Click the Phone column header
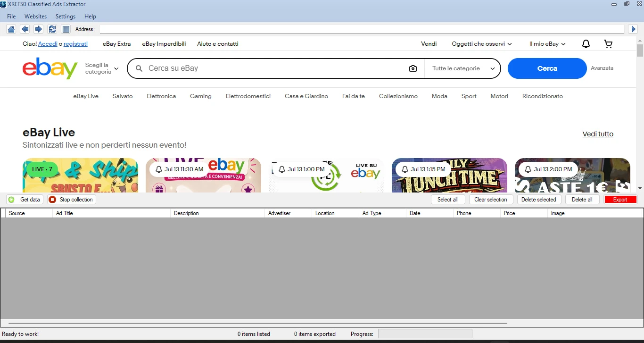This screenshot has width=644, height=343. 477,213
